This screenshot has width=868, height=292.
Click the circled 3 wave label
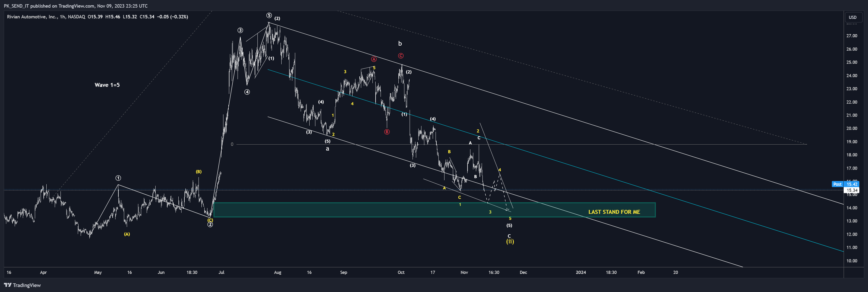(240, 30)
